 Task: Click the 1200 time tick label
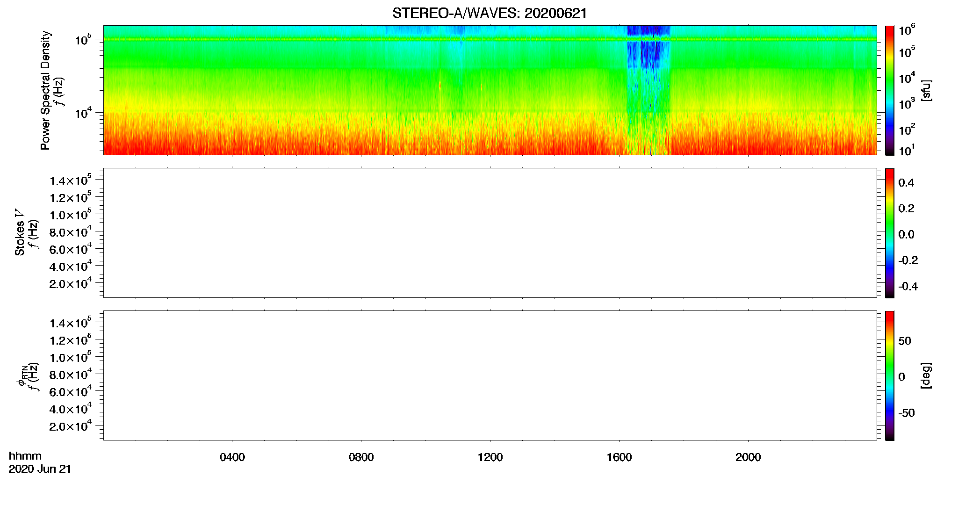click(490, 457)
